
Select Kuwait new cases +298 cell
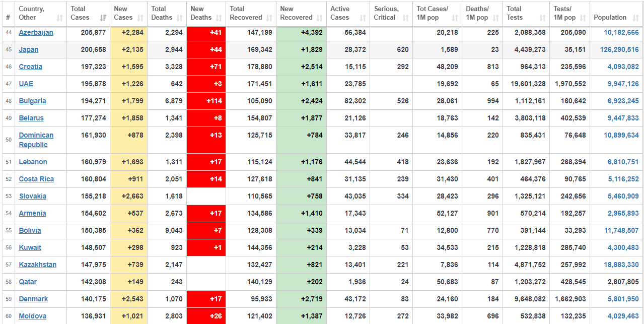pos(129,247)
